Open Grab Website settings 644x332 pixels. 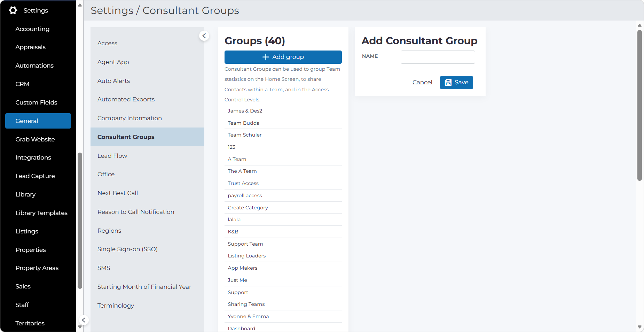(x=35, y=139)
